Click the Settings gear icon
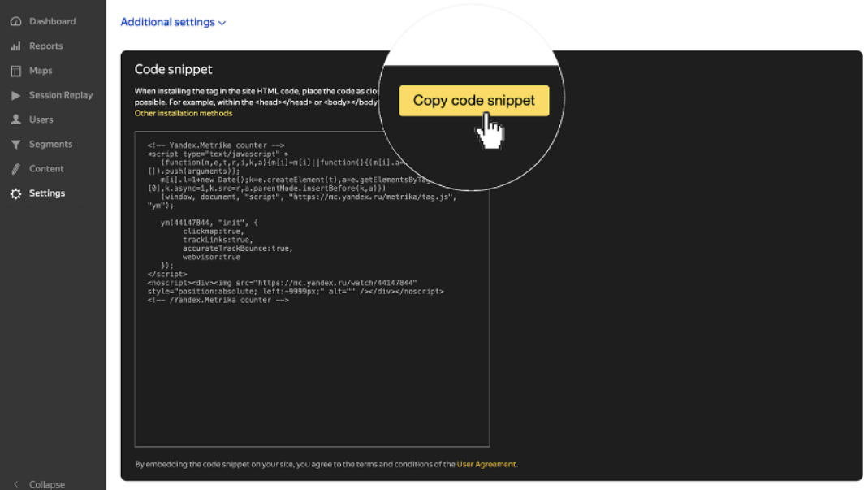The height and width of the screenshot is (490, 868). (x=16, y=193)
